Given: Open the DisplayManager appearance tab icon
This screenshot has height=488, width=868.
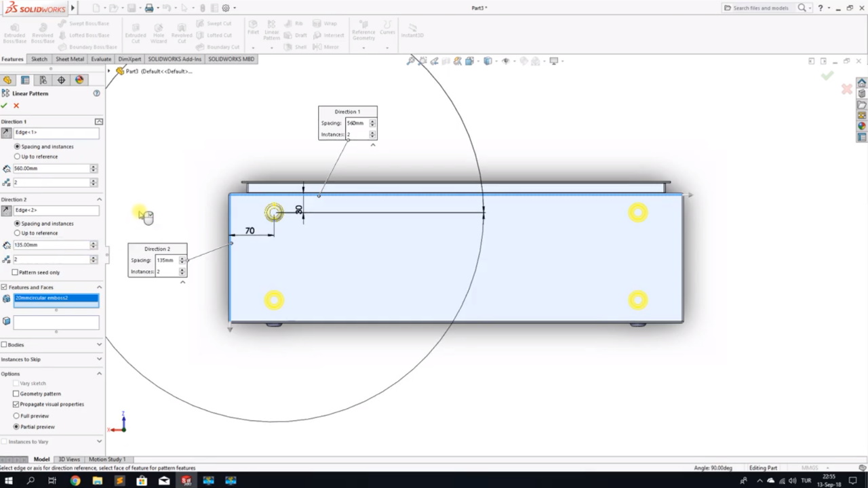Looking at the screenshot, I should pos(79,80).
